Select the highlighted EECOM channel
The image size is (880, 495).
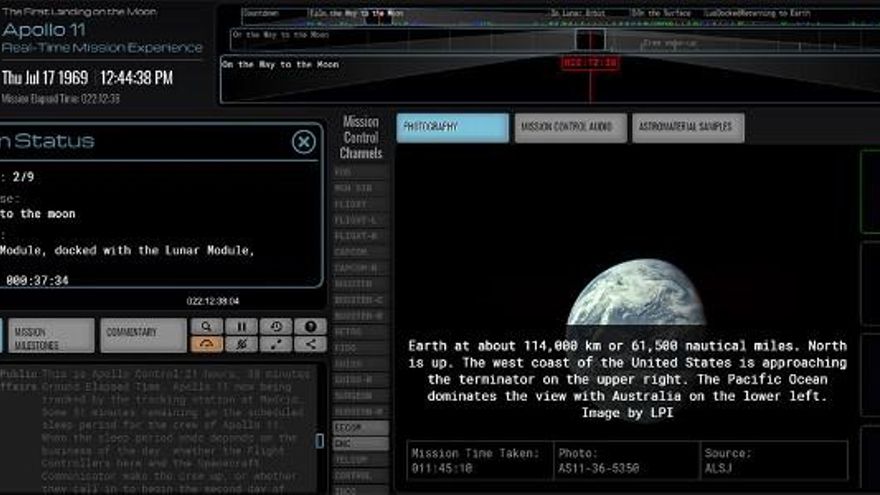coord(360,428)
